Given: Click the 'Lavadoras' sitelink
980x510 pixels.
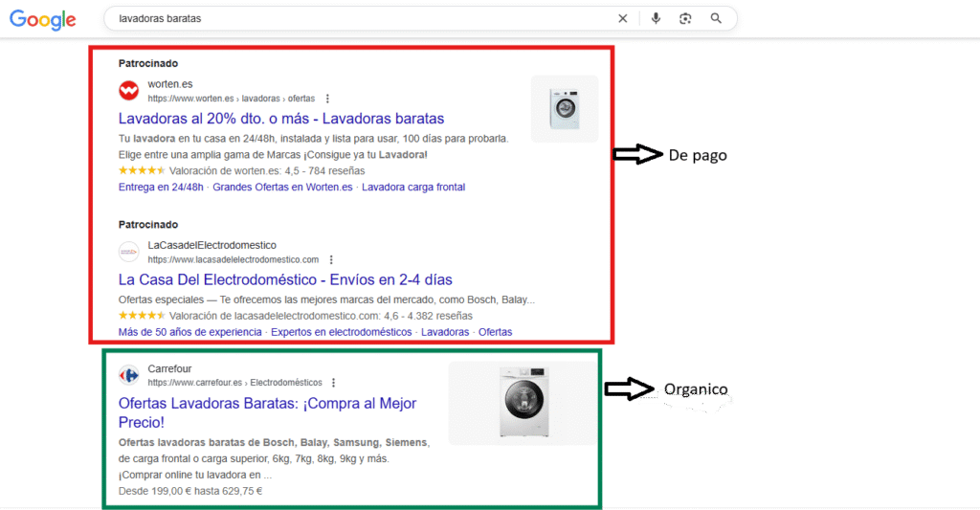Looking at the screenshot, I should coord(445,332).
